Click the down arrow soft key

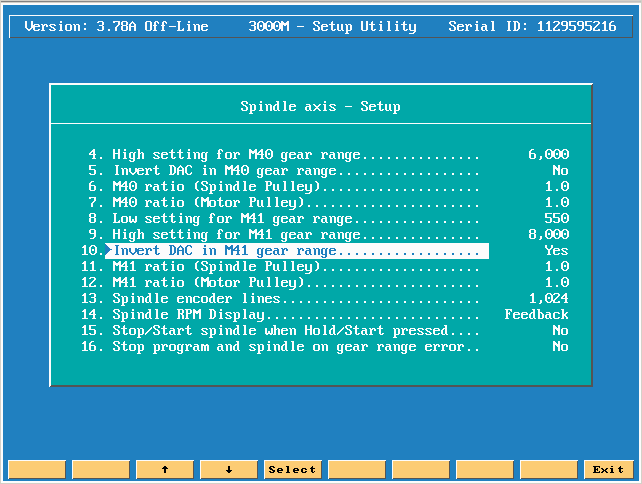coord(229,470)
